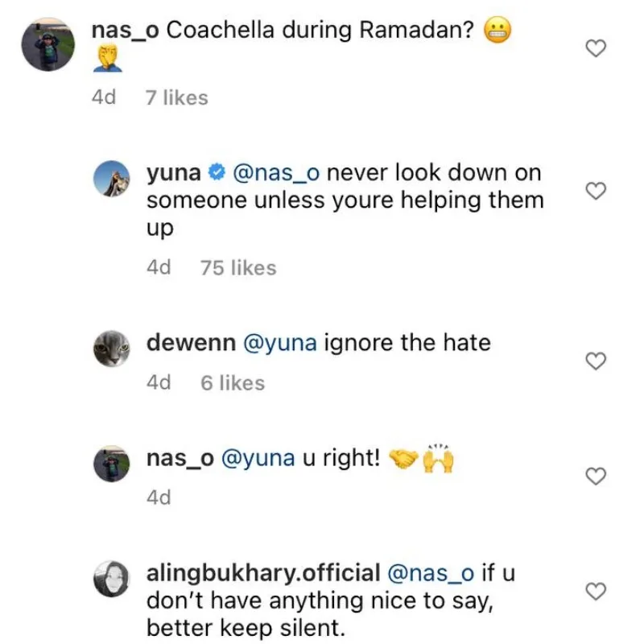View 7 likes on the top comment
Viewport: 644px width, 644px height.
(176, 97)
